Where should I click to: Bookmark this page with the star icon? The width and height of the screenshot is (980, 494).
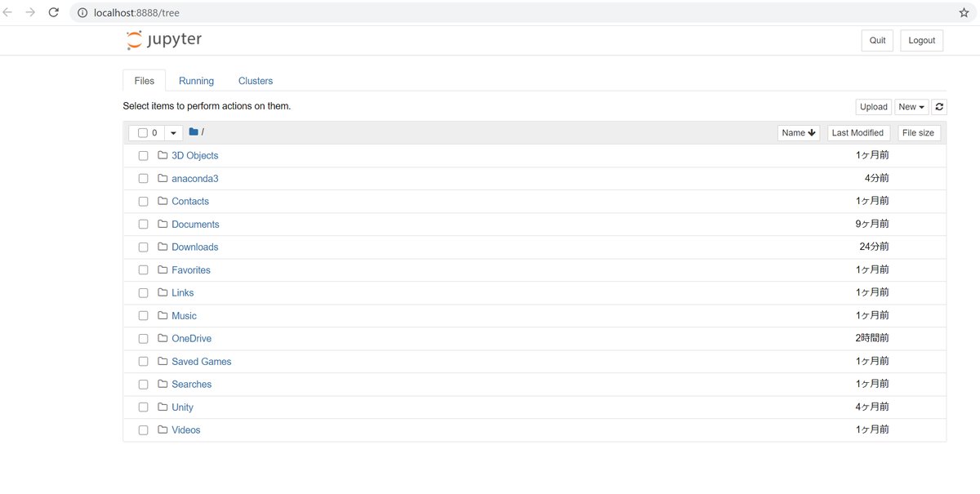(x=964, y=12)
